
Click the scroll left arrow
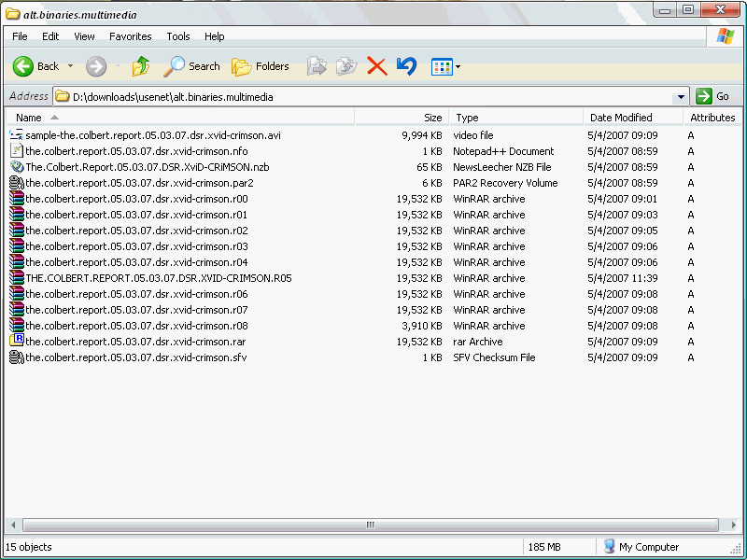[x=13, y=525]
